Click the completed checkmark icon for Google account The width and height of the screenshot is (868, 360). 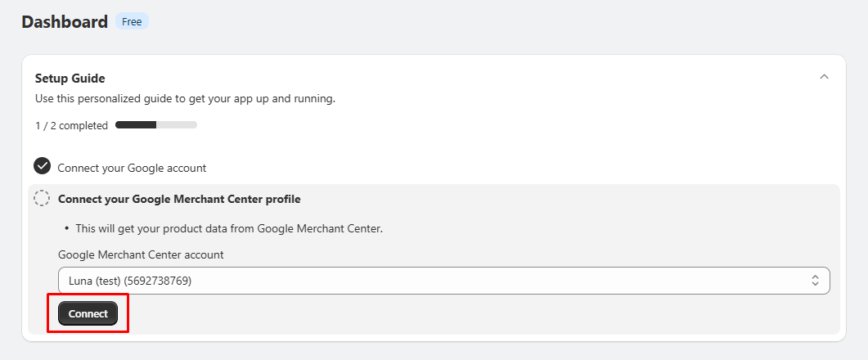(x=42, y=167)
